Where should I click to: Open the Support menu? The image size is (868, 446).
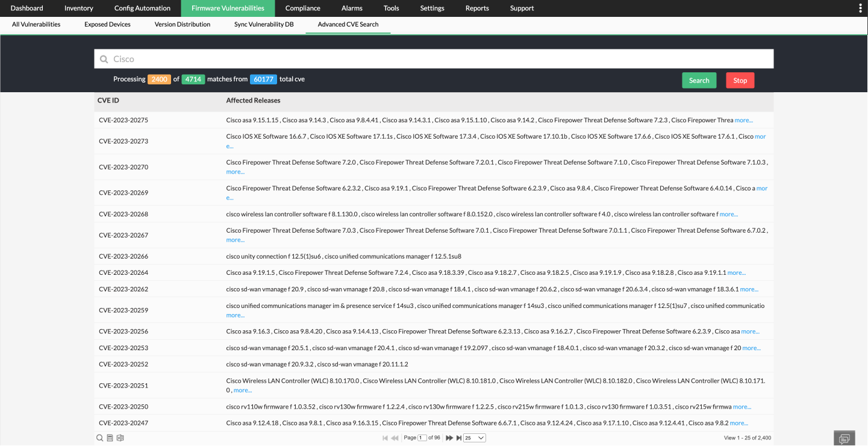(x=522, y=8)
